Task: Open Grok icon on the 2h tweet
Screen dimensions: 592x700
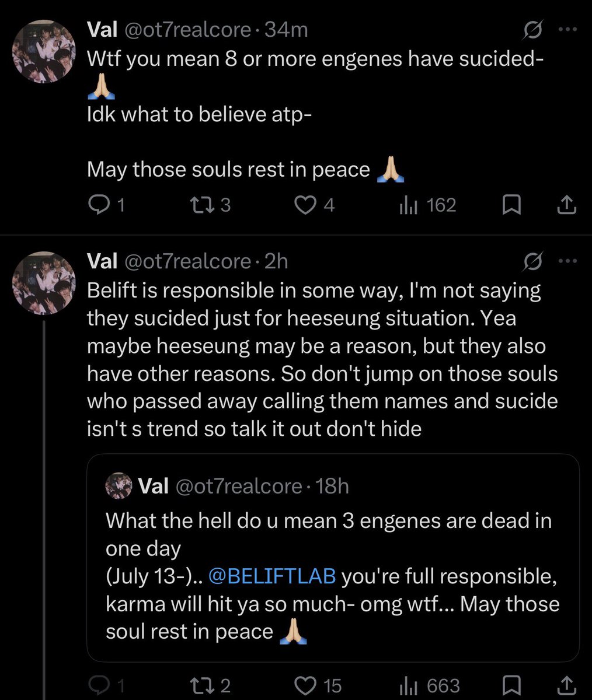Action: (x=532, y=261)
